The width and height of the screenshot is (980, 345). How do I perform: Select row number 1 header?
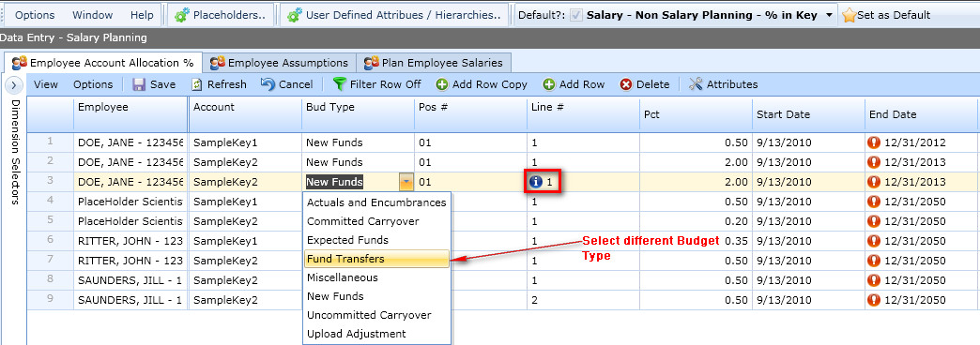(x=50, y=142)
